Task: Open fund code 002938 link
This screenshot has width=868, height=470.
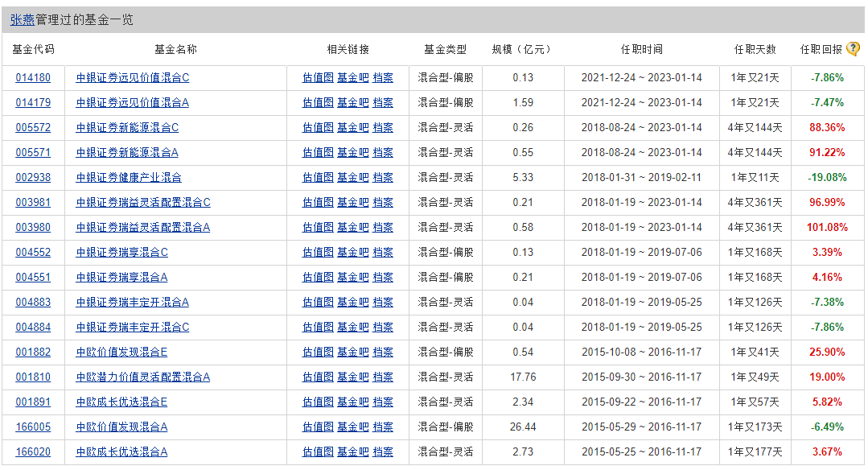Action: coord(33,178)
